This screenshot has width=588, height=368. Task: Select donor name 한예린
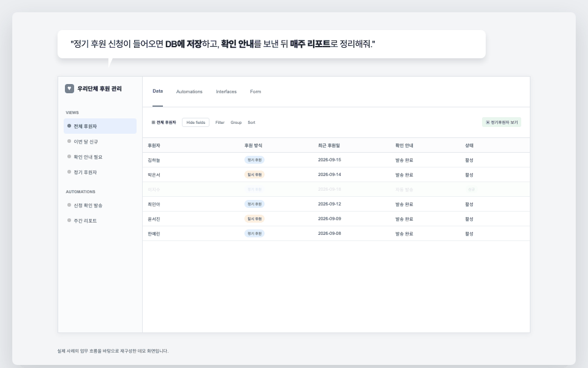click(154, 234)
